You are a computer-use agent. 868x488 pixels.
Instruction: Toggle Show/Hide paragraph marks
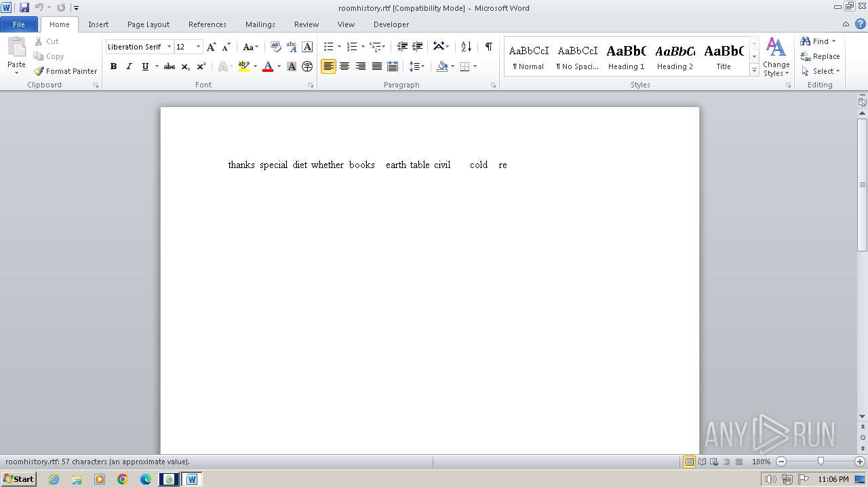(488, 47)
